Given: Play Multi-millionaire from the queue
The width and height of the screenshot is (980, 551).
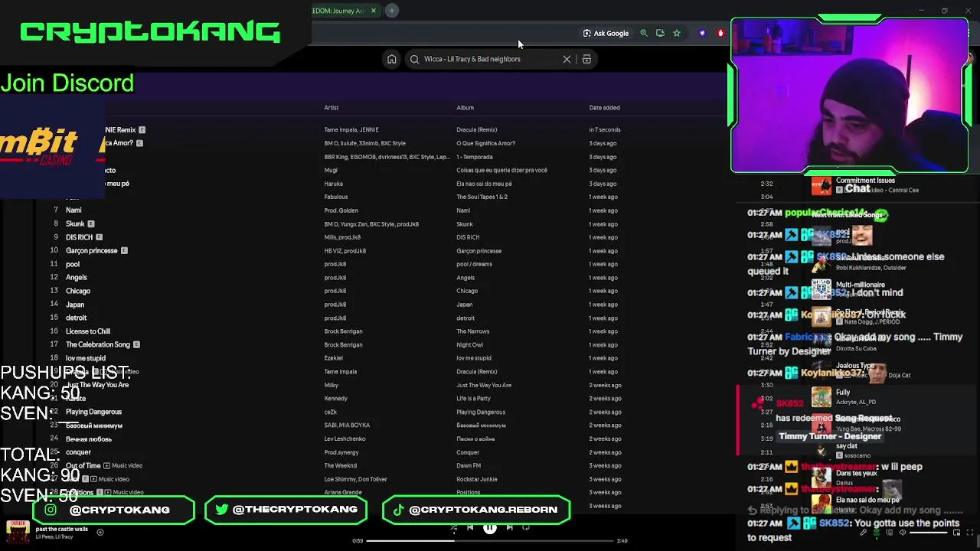Looking at the screenshot, I should [x=860, y=285].
